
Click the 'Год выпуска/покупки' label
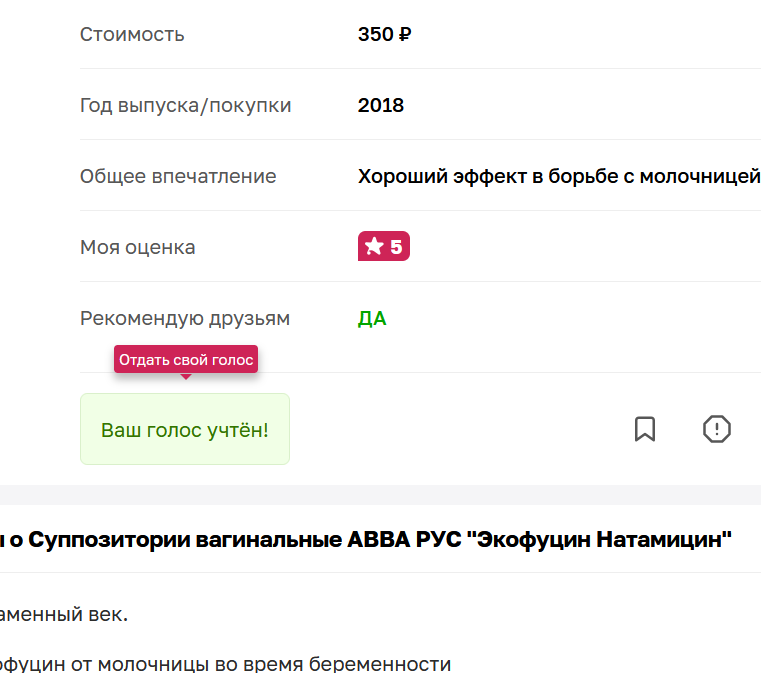click(186, 105)
